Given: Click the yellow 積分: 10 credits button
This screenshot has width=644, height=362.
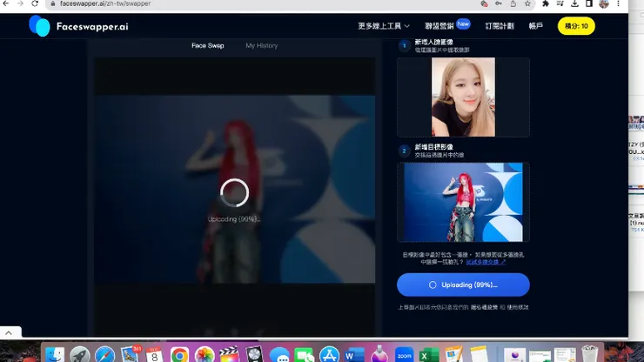Looking at the screenshot, I should point(576,26).
